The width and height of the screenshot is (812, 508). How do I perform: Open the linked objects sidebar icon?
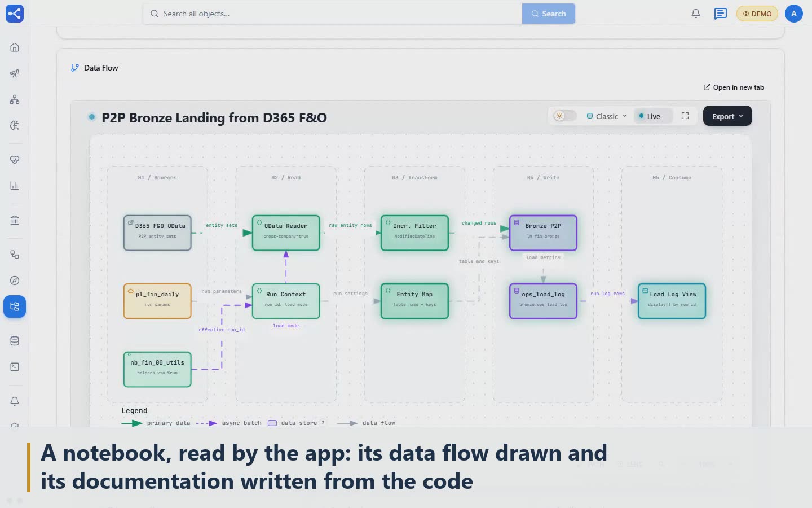click(x=15, y=255)
